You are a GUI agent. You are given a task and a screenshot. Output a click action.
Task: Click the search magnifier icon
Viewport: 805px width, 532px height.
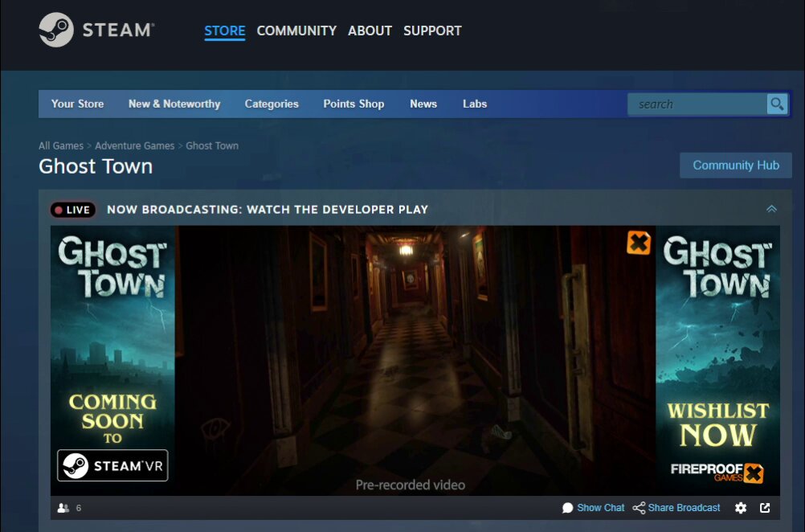pos(777,104)
